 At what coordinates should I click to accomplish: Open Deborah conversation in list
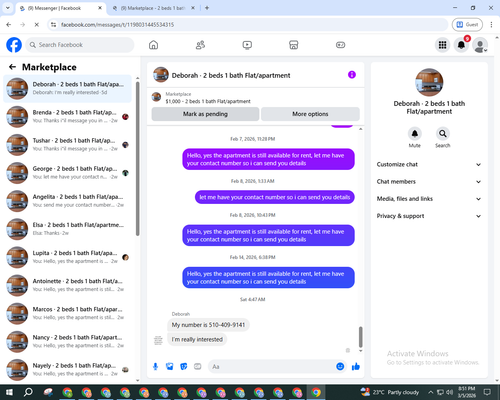[x=67, y=89]
